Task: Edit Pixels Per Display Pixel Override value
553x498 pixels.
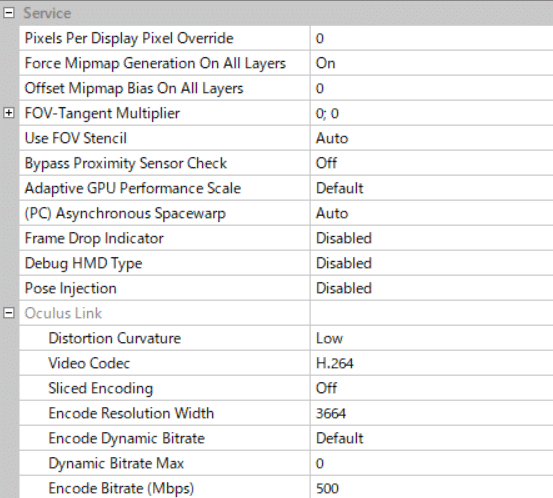Action: [x=432, y=38]
